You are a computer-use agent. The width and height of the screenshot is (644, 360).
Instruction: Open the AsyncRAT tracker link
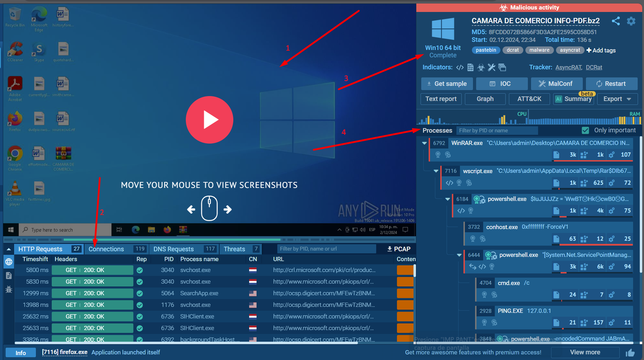[x=569, y=67]
